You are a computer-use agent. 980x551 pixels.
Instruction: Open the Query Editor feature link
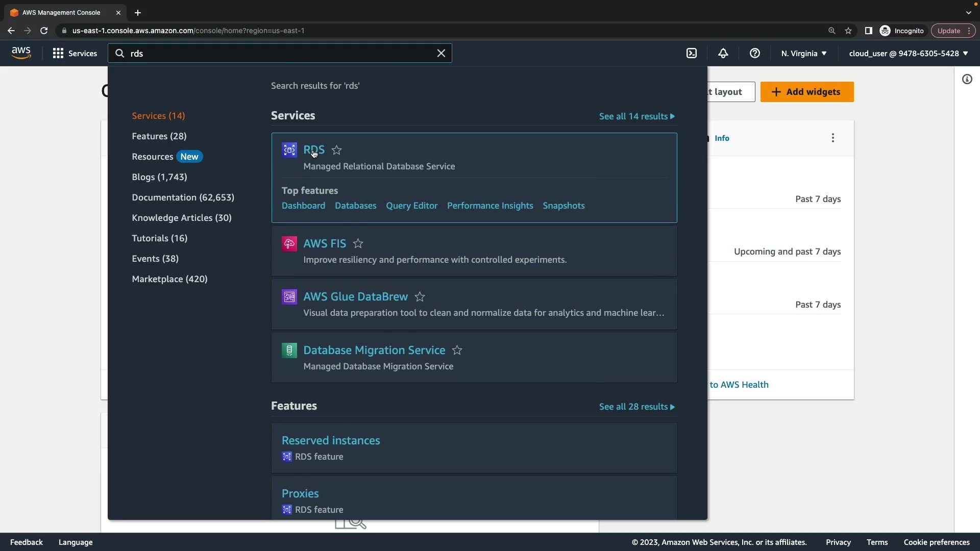tap(411, 206)
